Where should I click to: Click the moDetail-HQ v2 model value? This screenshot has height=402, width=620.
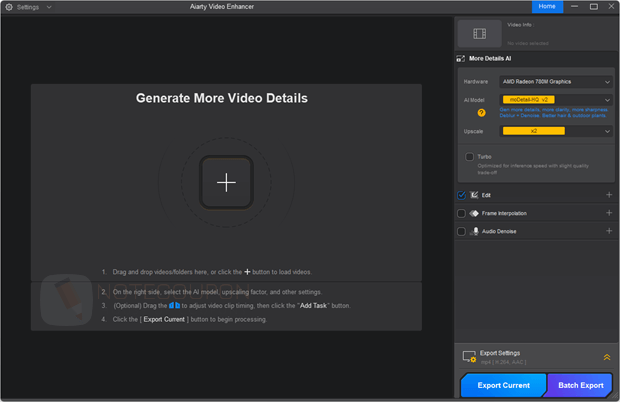pyautogui.click(x=529, y=100)
